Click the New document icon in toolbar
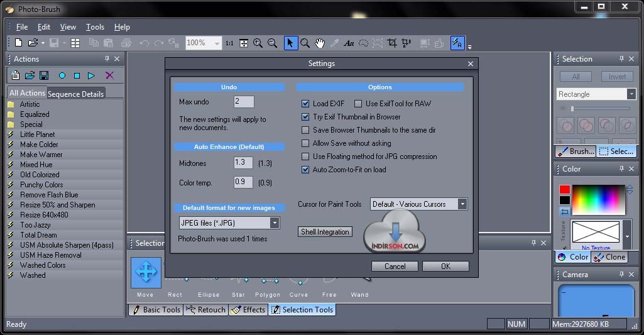The image size is (644, 335). 18,43
